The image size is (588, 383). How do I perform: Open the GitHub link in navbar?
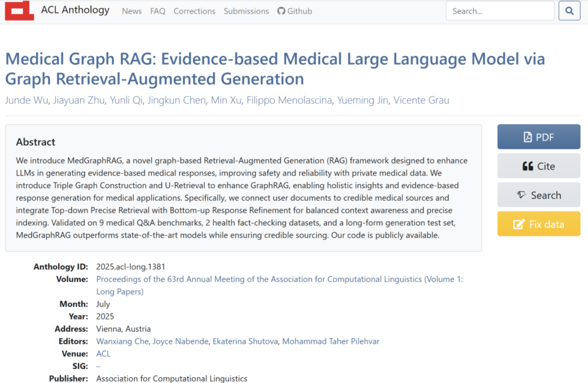(x=295, y=11)
